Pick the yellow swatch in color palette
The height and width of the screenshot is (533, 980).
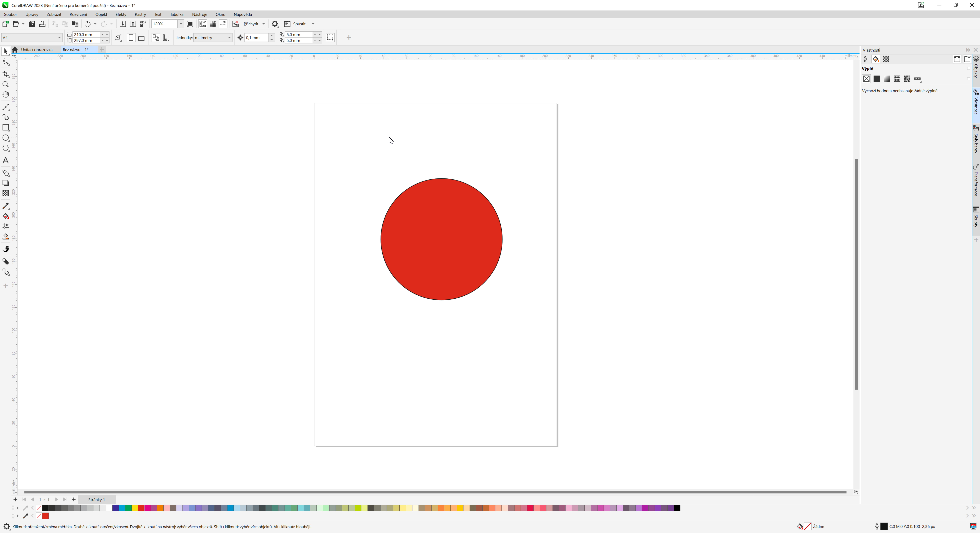[135, 508]
